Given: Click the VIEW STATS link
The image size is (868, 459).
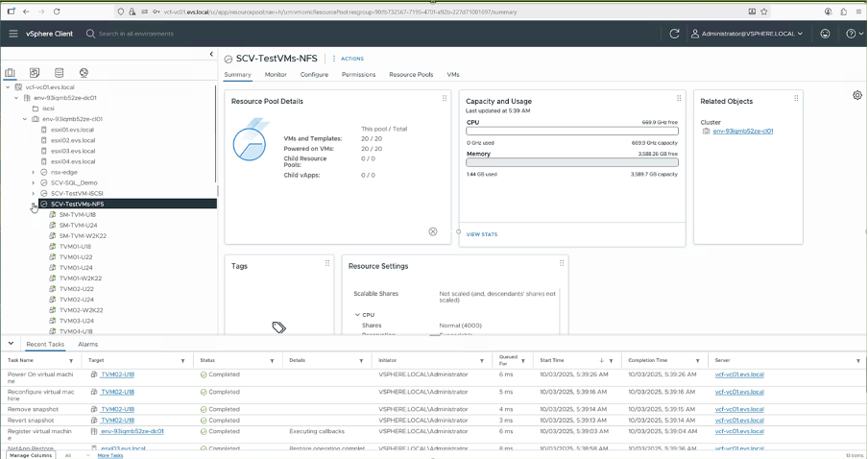Looking at the screenshot, I should [x=482, y=234].
